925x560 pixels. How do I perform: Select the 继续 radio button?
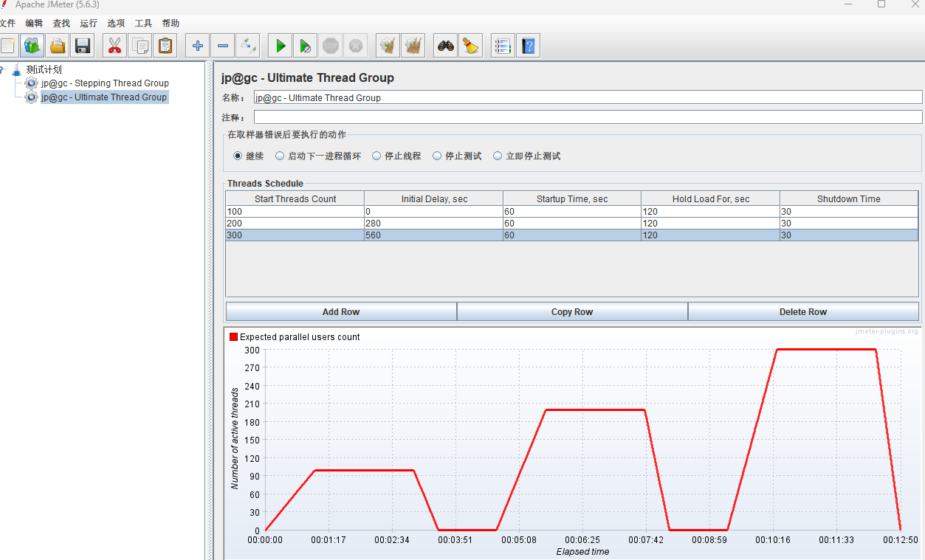click(x=238, y=156)
